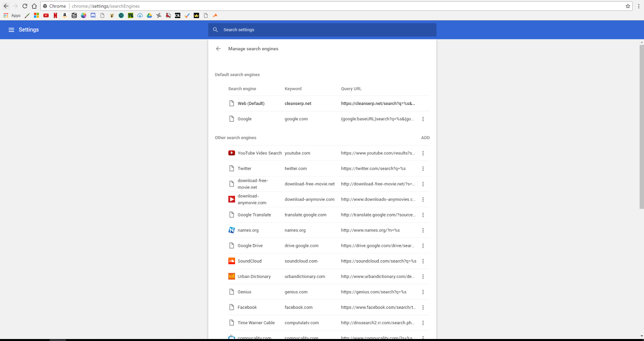Open the yellow crown bookmark
Image resolution: width=644 pixels, height=341 pixels.
[x=196, y=15]
